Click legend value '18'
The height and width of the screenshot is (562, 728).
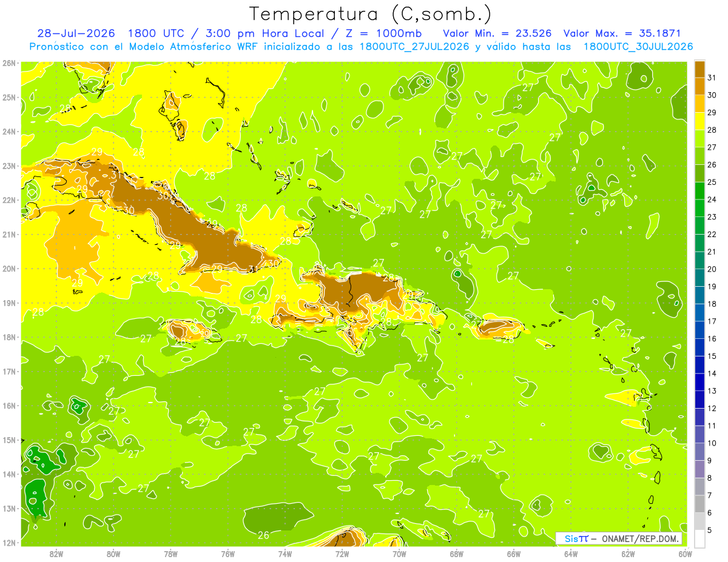pyautogui.click(x=712, y=304)
